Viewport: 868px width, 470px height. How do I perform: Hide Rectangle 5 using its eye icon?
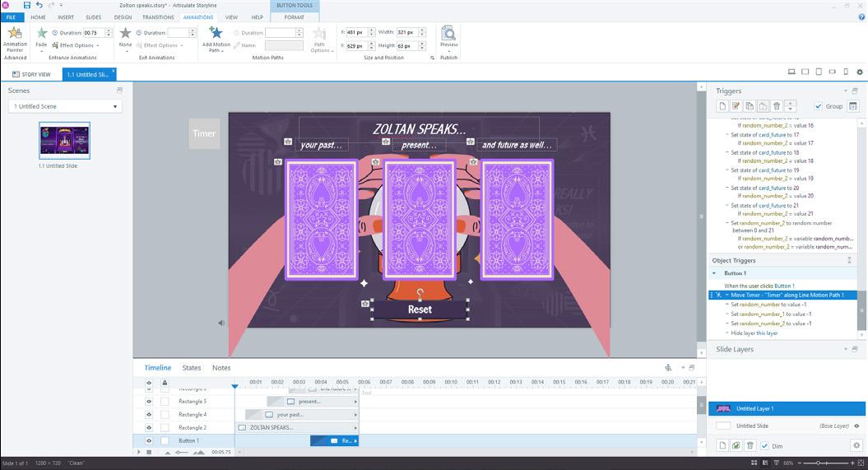pos(149,402)
